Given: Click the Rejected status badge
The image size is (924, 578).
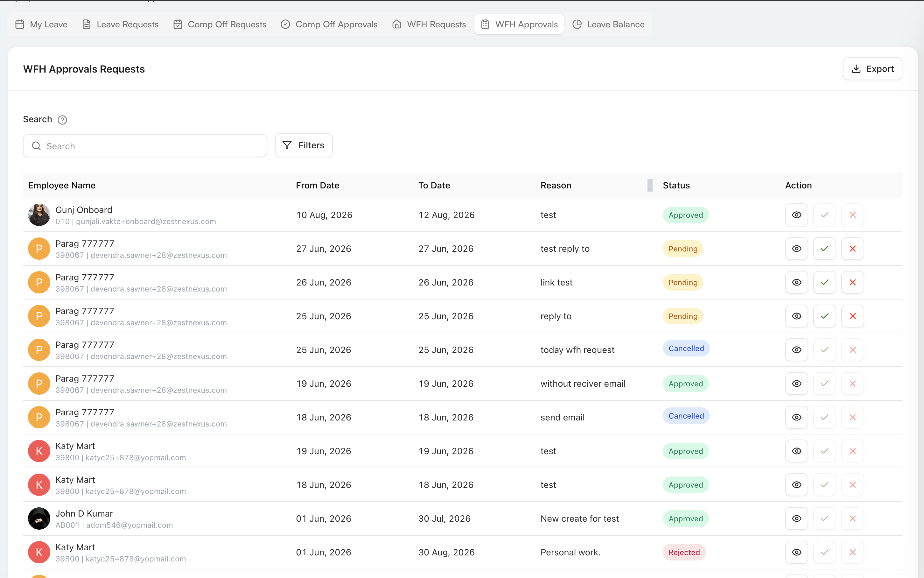Looking at the screenshot, I should pyautogui.click(x=684, y=552).
